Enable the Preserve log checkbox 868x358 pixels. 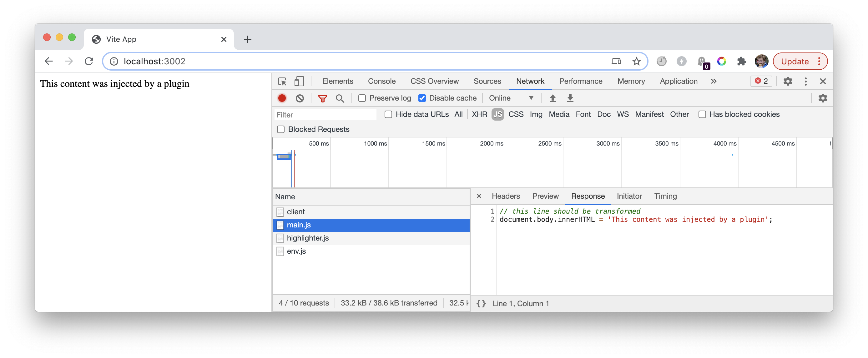[362, 98]
